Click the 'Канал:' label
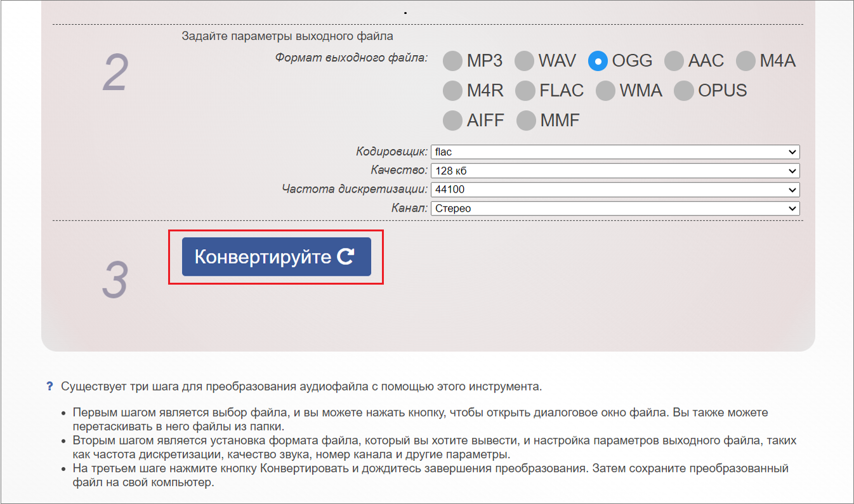Screen dimensions: 854x504 410,208
